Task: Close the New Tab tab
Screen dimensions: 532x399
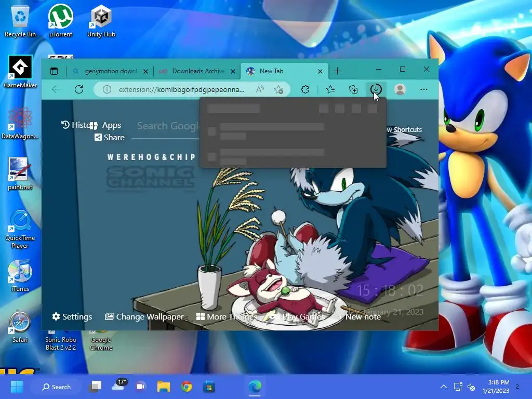Action: 320,71
